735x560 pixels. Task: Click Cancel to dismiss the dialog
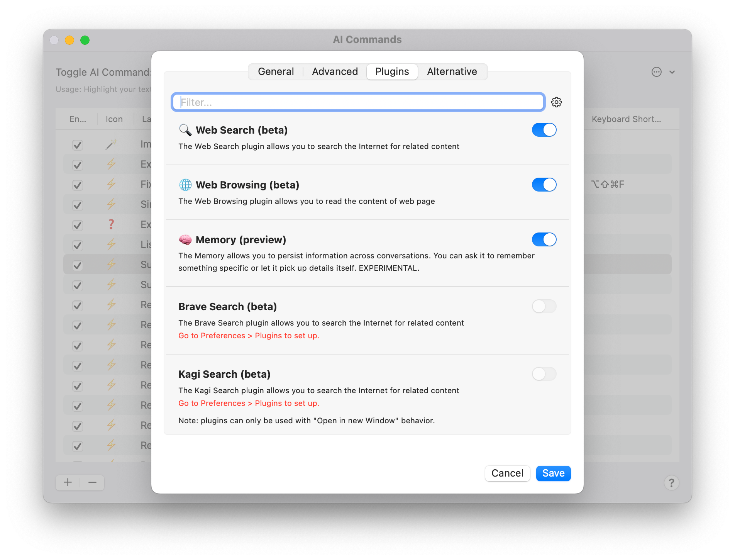pyautogui.click(x=507, y=473)
